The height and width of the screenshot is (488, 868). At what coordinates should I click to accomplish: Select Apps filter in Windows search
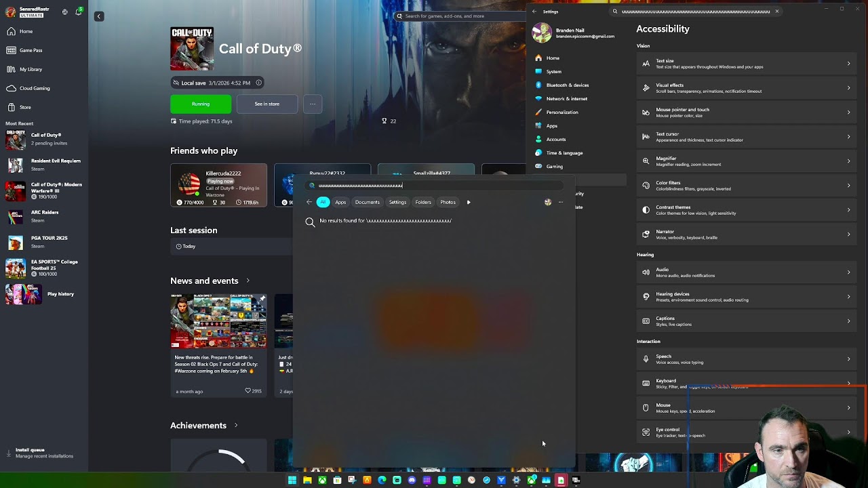[340, 202]
